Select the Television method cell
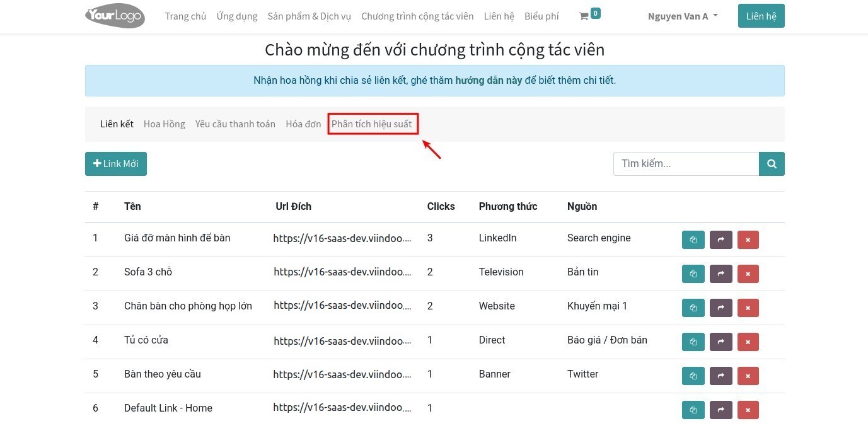This screenshot has height=433, width=868. click(x=501, y=272)
